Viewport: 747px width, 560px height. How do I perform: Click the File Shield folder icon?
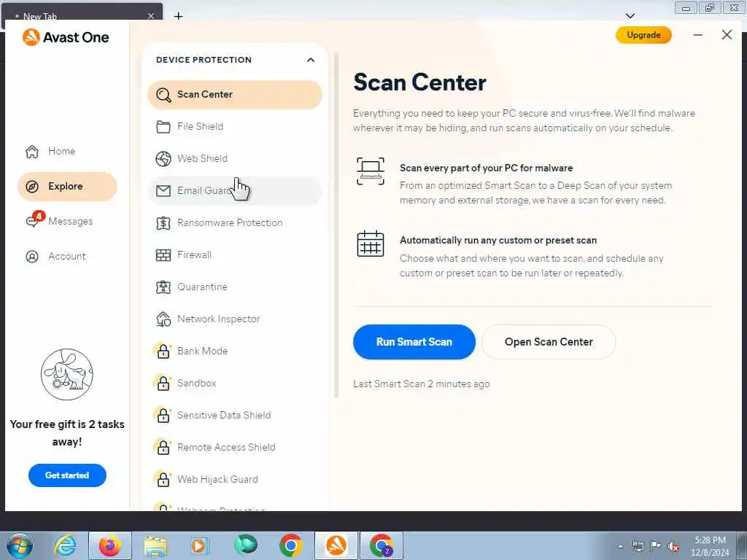point(163,127)
